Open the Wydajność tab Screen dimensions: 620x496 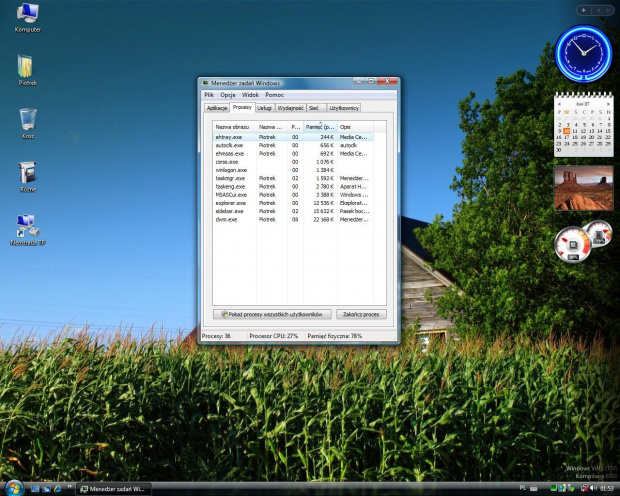(291, 107)
